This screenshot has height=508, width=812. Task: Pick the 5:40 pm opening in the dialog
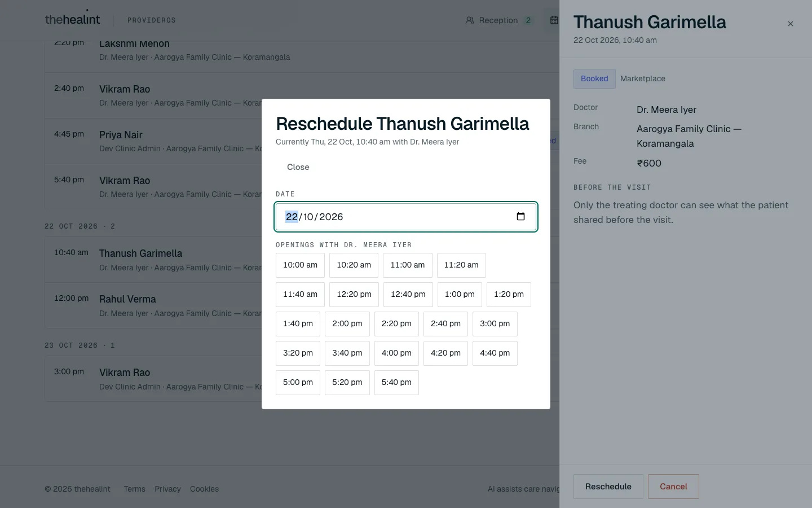tap(396, 383)
